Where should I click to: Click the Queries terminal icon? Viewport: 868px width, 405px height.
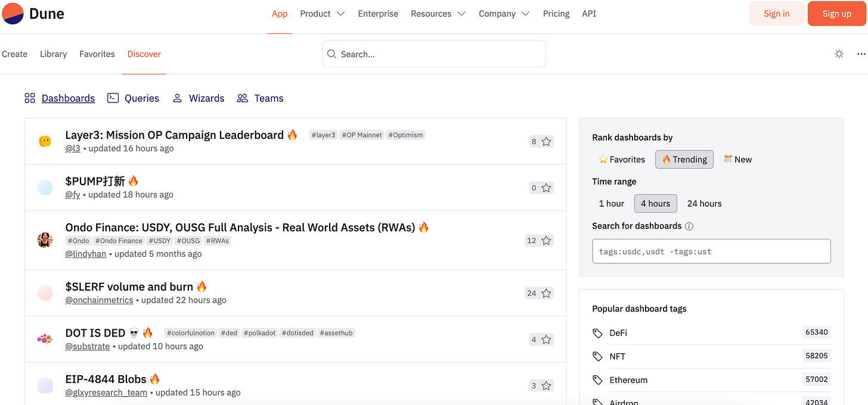tap(113, 98)
